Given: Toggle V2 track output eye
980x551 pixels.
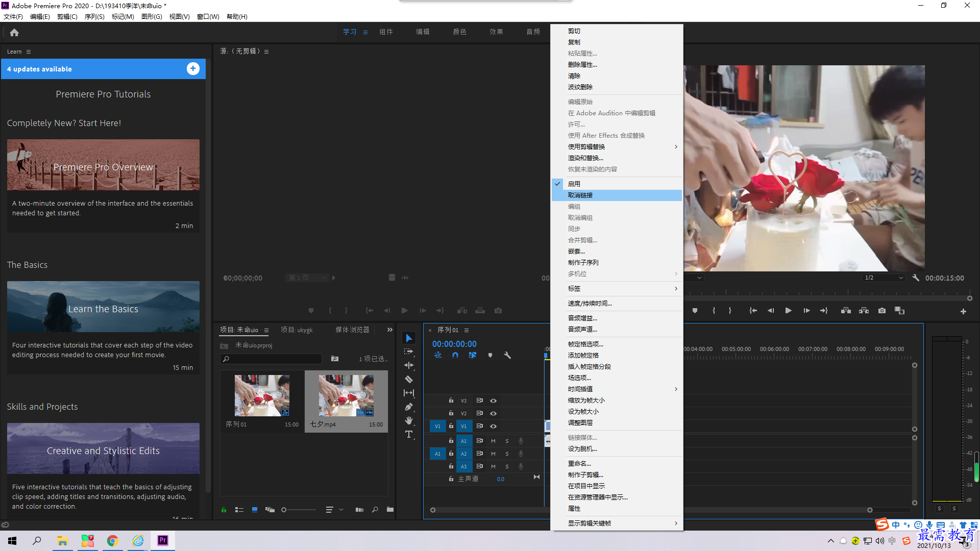Looking at the screenshot, I should pyautogui.click(x=493, y=414).
